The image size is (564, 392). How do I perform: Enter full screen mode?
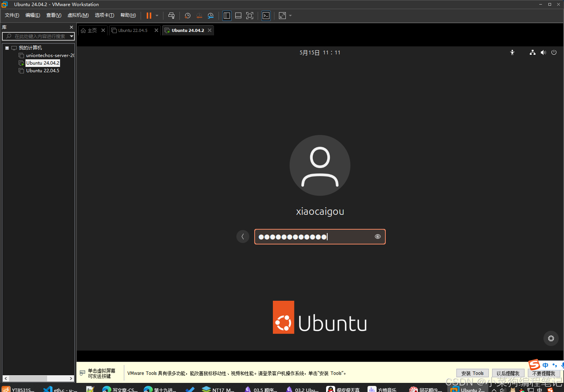[250, 16]
